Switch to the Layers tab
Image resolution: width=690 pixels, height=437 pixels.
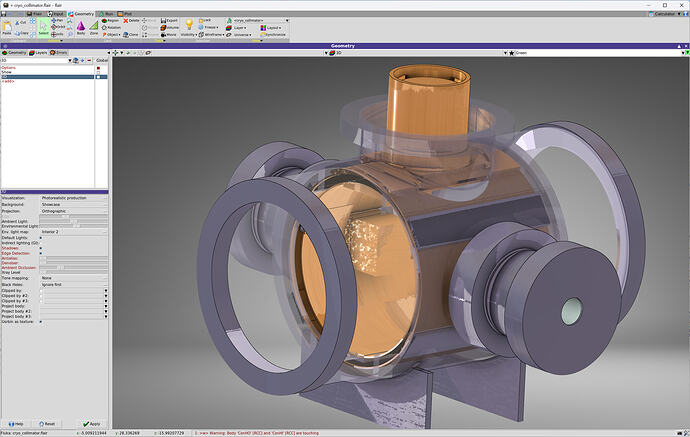[38, 53]
